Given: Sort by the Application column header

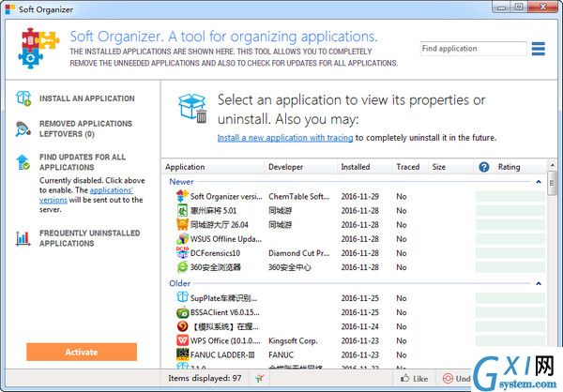Looking at the screenshot, I should 185,167.
